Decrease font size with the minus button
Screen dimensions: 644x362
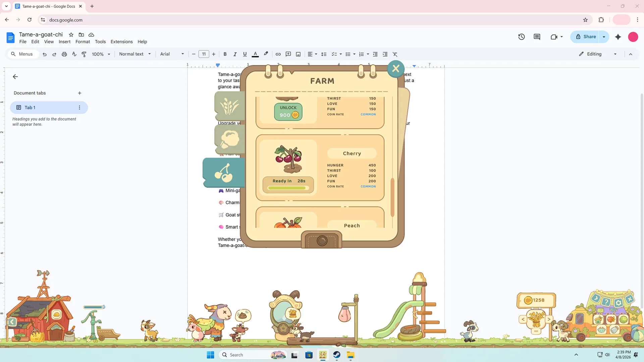pyautogui.click(x=194, y=54)
